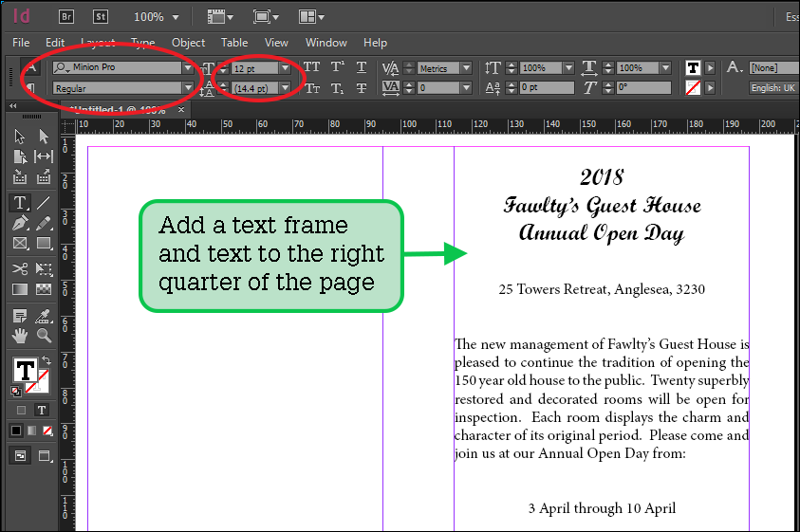Activate the Type tool

coord(19,203)
